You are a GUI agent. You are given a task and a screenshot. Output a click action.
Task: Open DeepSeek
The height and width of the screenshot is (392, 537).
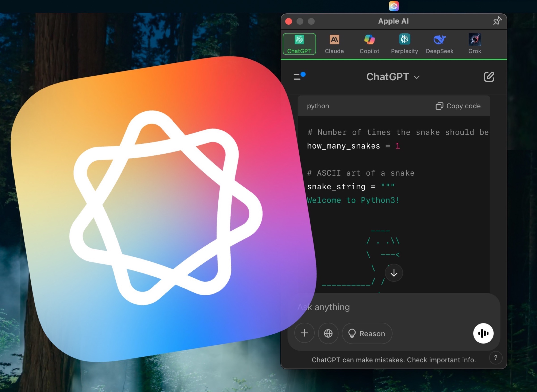[439, 43]
